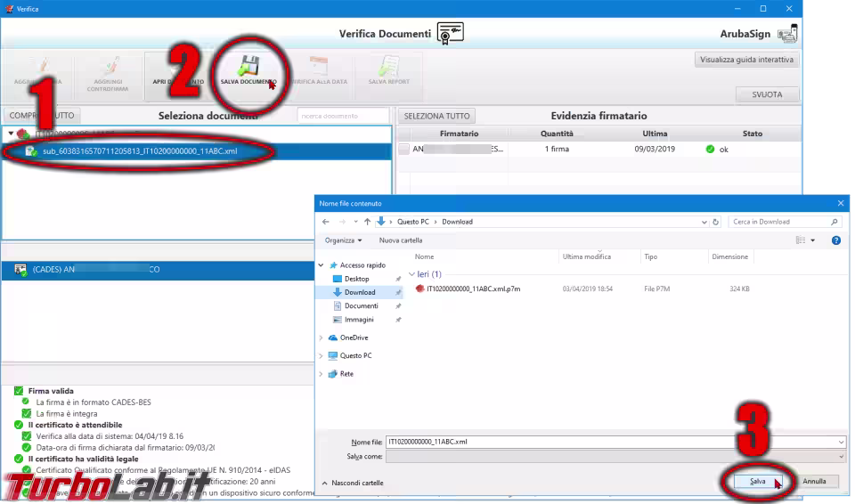Click the SVUOTA button

(x=767, y=94)
